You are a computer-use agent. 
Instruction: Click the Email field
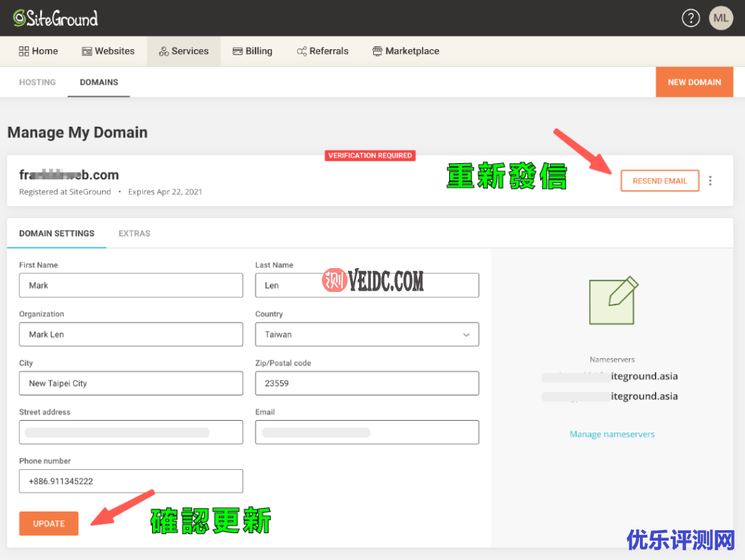(x=367, y=432)
